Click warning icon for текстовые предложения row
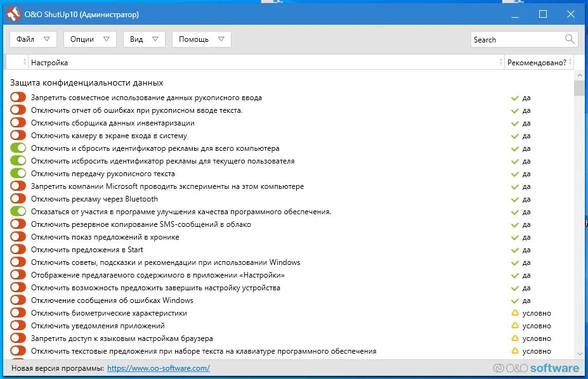The height and width of the screenshot is (379, 588). coord(515,351)
